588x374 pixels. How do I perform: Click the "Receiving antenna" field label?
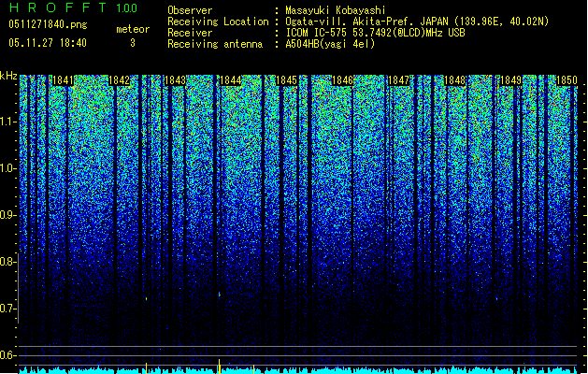pyautogui.click(x=215, y=44)
